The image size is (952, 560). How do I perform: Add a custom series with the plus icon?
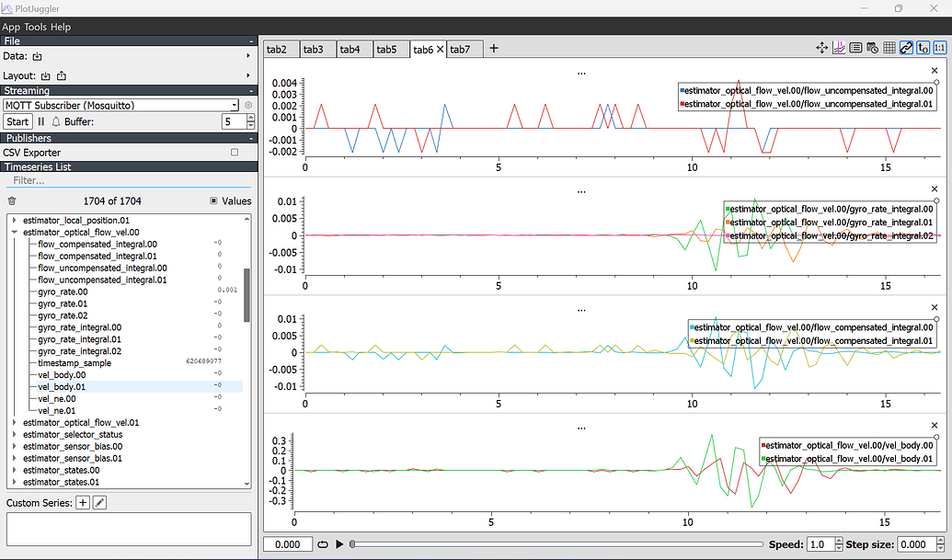point(81,502)
